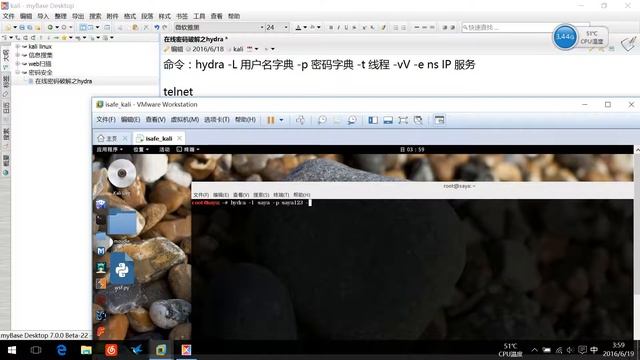Toggle italic formatting in myBase toolbar
This screenshot has width=640, height=360.
point(338,27)
